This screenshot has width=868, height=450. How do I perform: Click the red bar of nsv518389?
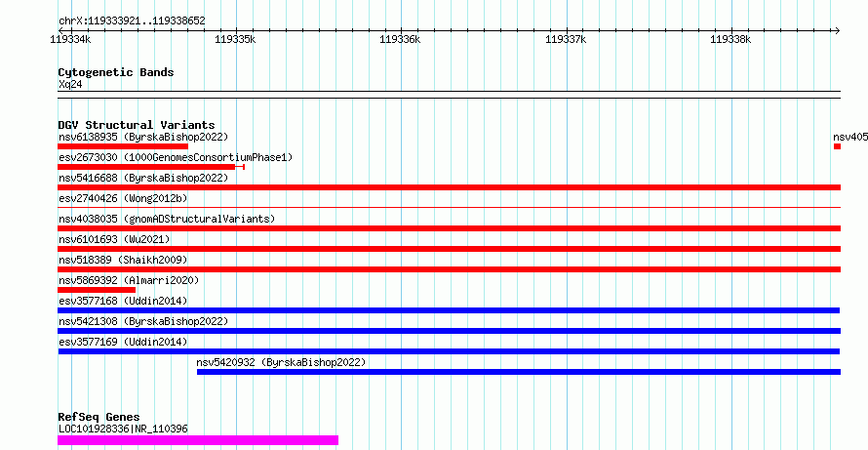point(450,269)
